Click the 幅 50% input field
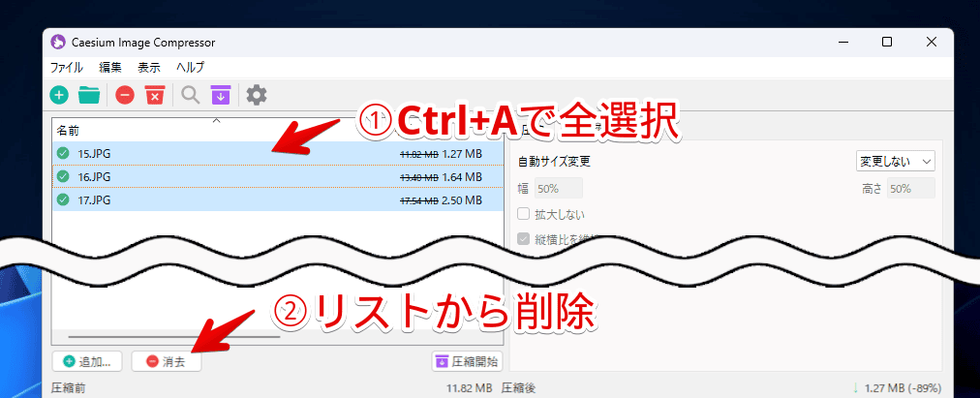Viewport: 980px width, 398px height. tap(559, 188)
